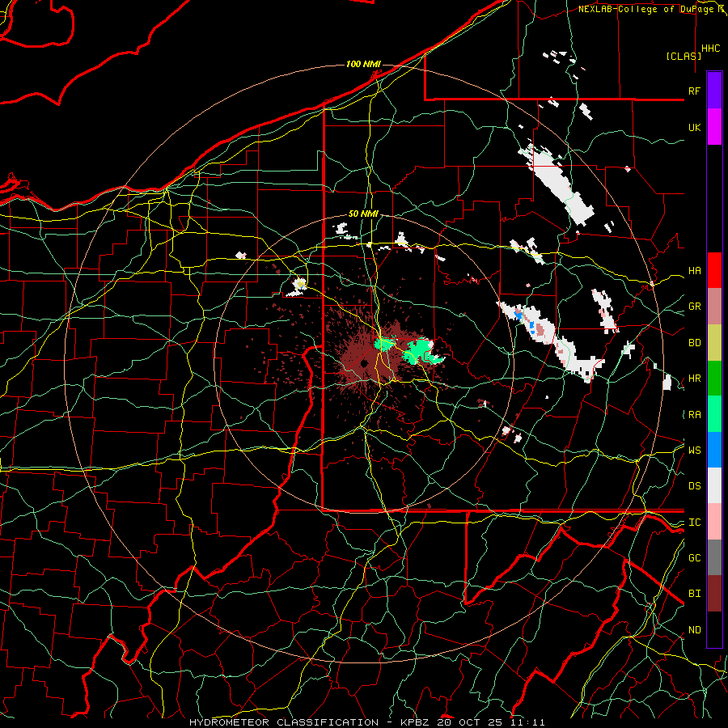The height and width of the screenshot is (728, 728).
Task: Click the 50 NMI range ring label
Action: pyautogui.click(x=363, y=214)
